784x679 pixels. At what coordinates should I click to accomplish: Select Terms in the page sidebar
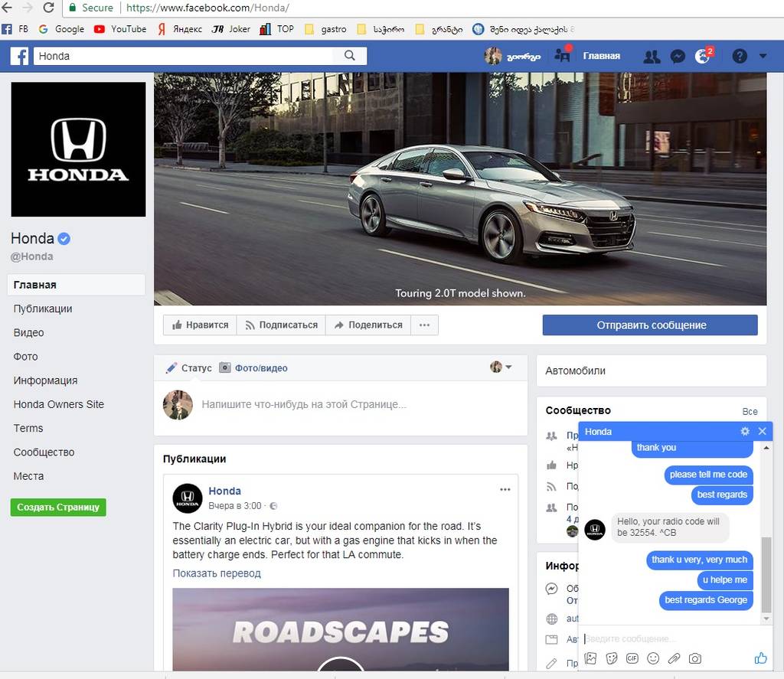(x=28, y=428)
